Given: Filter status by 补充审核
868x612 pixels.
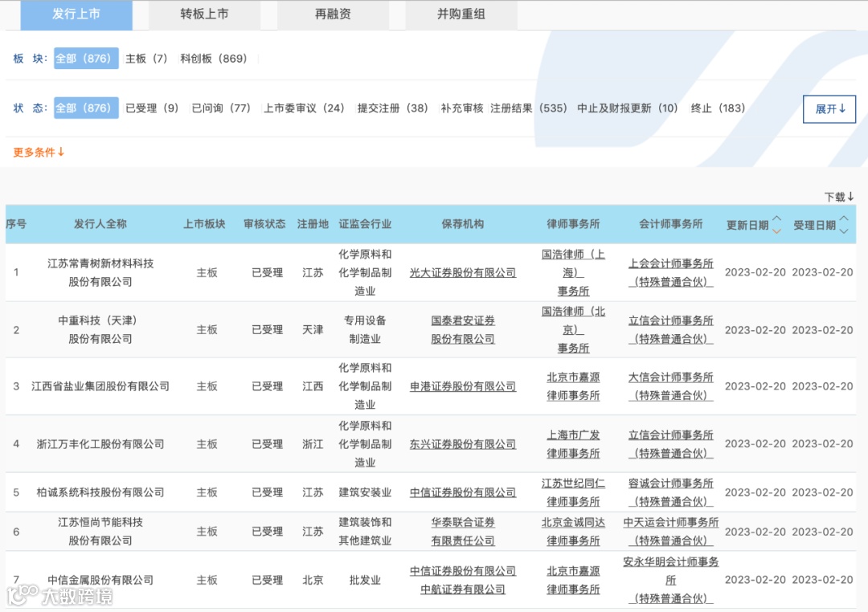Looking at the screenshot, I should pyautogui.click(x=461, y=108).
